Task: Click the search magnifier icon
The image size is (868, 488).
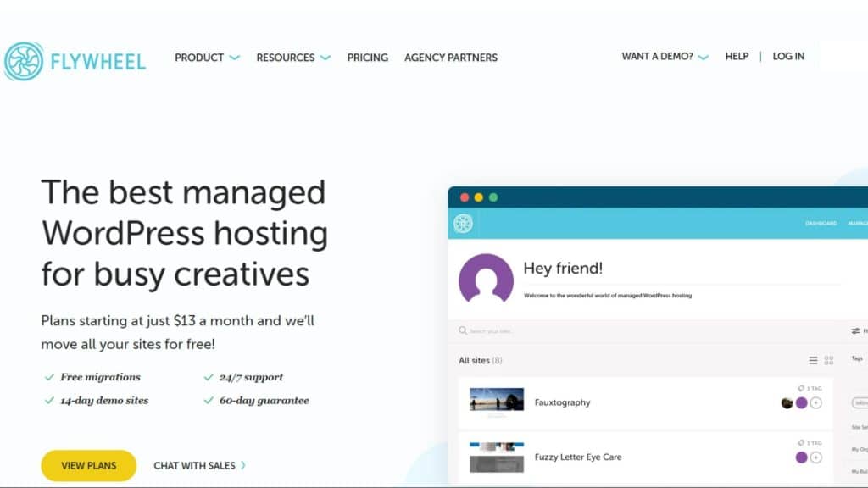Action: tap(463, 331)
